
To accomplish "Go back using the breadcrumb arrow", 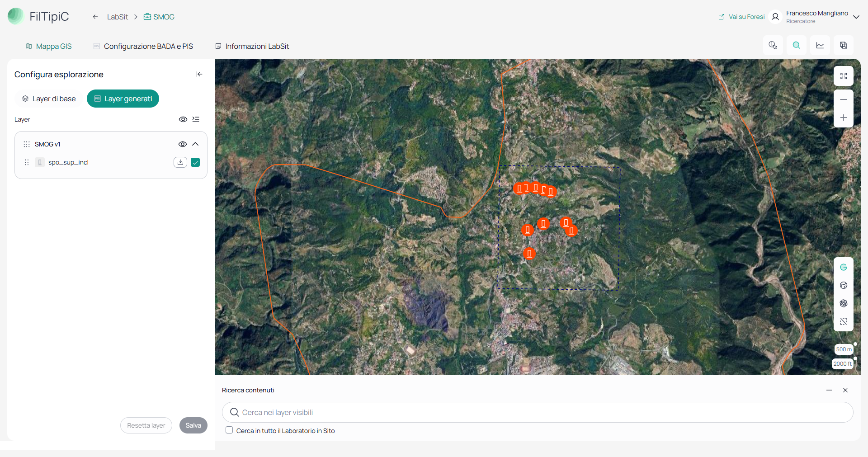I will coord(95,17).
